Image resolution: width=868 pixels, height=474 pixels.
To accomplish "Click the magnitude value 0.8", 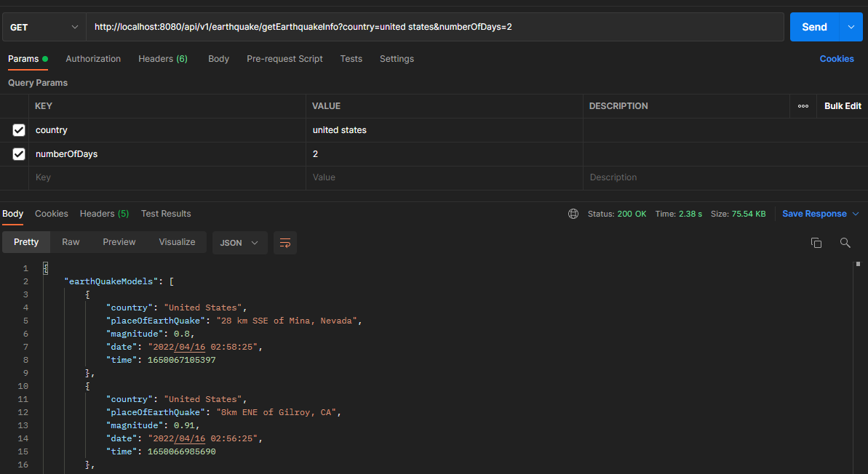I will coord(182,334).
